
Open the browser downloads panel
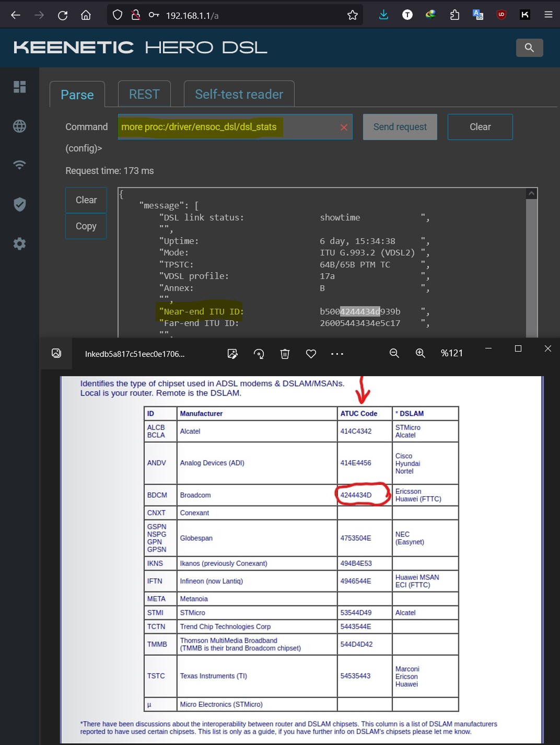coord(383,15)
